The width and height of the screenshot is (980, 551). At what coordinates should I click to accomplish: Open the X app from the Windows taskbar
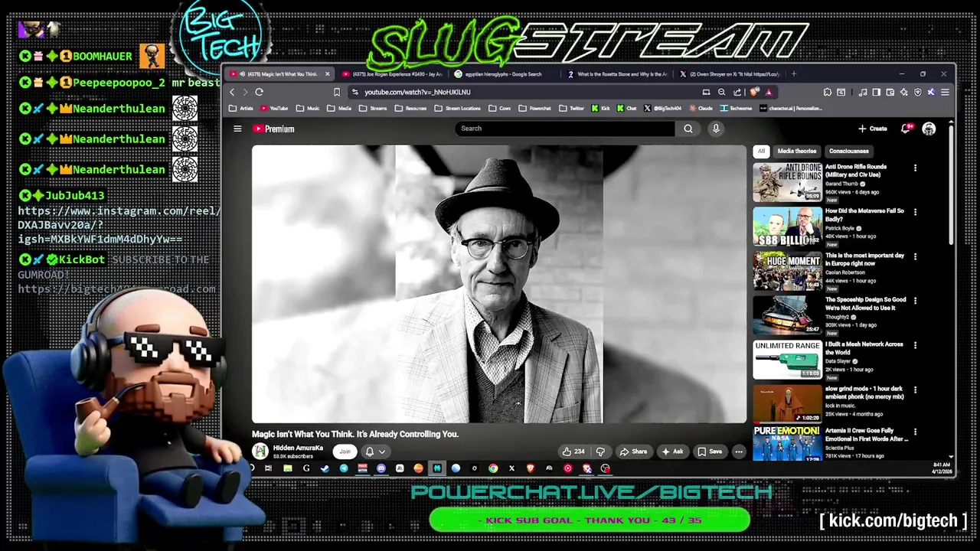[511, 468]
